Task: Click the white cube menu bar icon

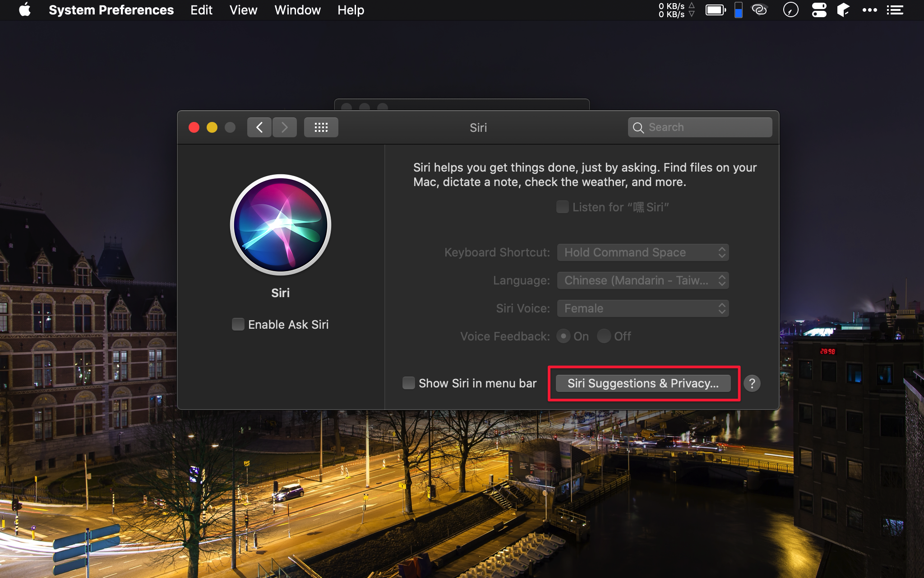Action: coord(843,10)
